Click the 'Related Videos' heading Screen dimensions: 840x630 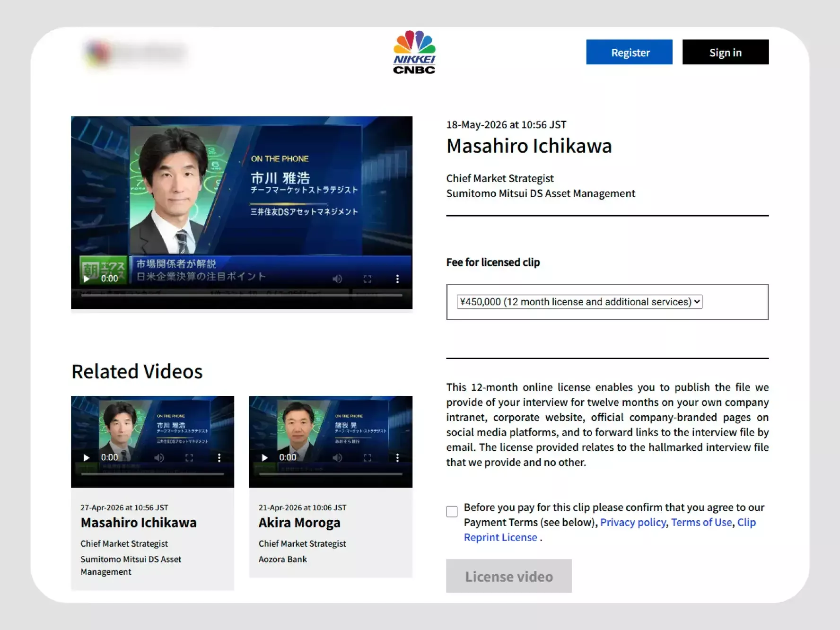(x=137, y=371)
